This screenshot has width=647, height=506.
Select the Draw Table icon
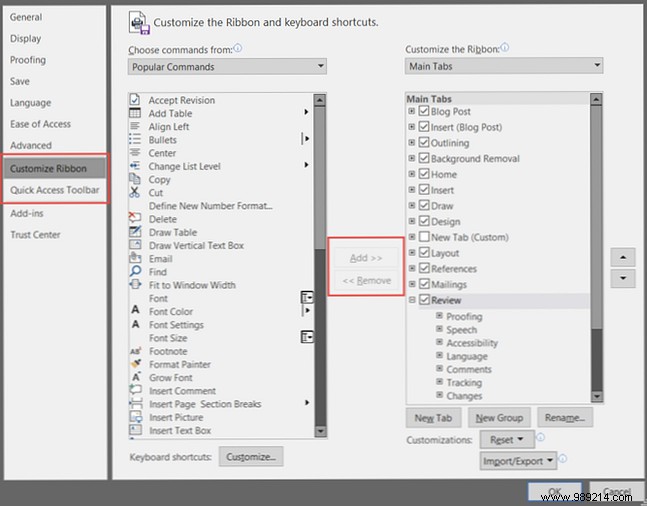pos(135,232)
